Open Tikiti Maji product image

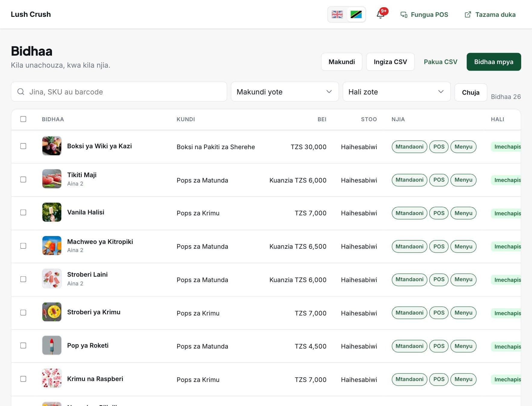(x=52, y=179)
